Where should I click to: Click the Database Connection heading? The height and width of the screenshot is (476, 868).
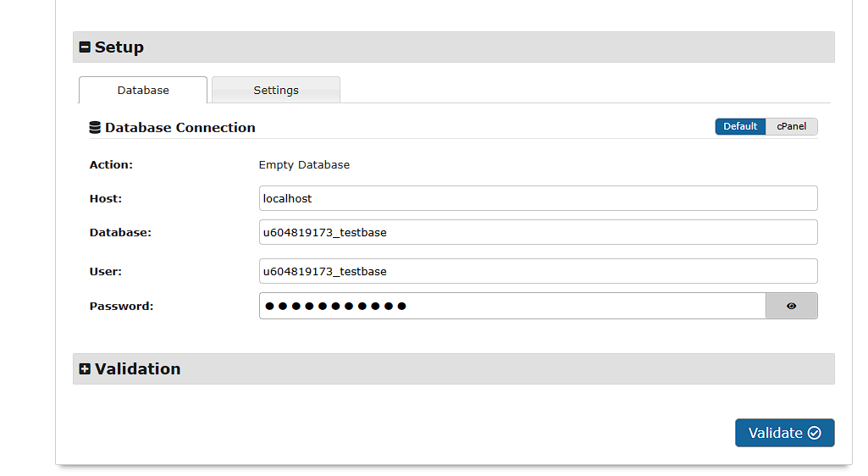coord(180,128)
